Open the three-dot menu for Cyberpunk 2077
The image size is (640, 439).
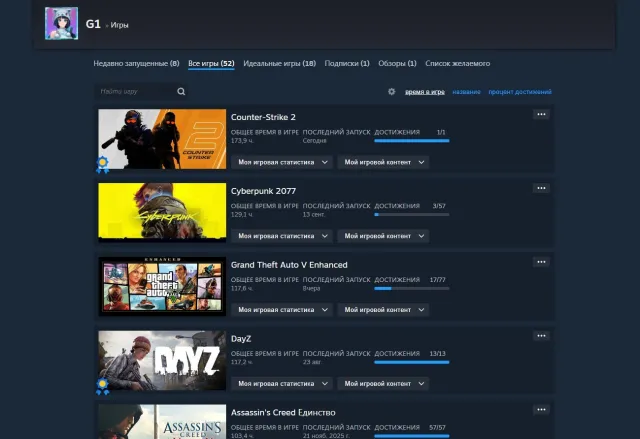coord(541,188)
